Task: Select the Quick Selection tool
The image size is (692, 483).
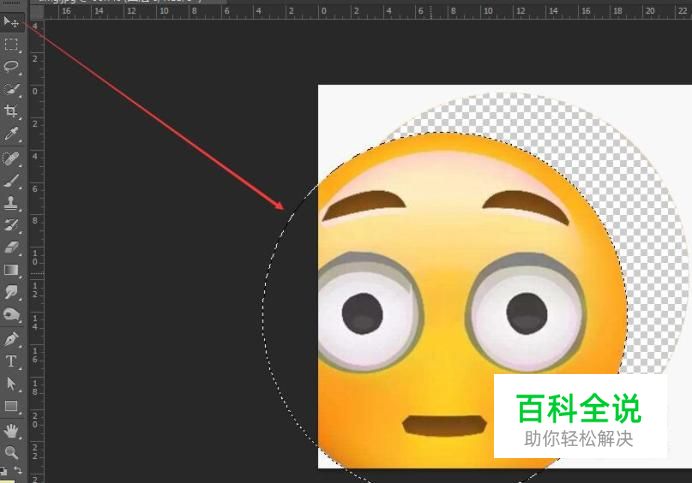Action: pyautogui.click(x=11, y=89)
